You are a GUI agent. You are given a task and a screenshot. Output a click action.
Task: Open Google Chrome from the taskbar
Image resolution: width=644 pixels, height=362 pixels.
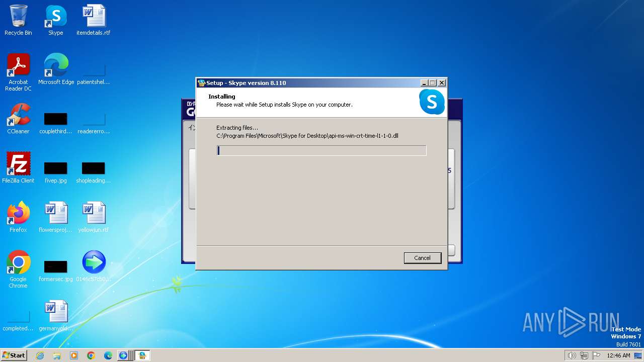click(91, 355)
